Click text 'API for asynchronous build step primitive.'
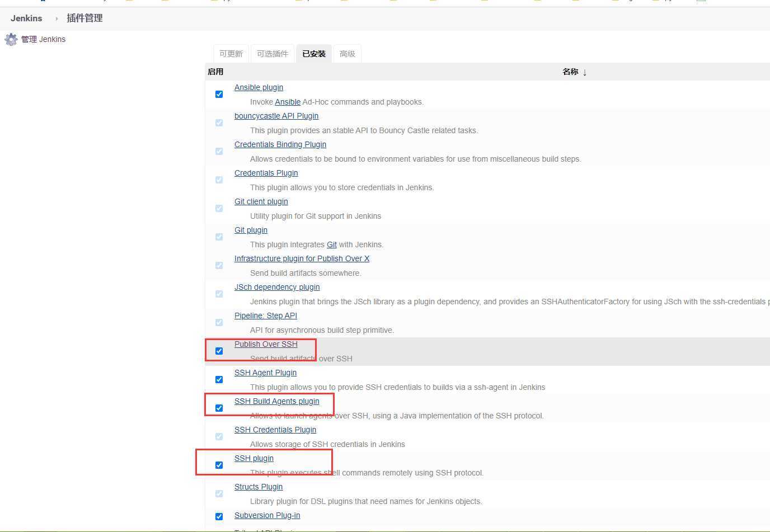Image resolution: width=770 pixels, height=532 pixels. tap(322, 330)
